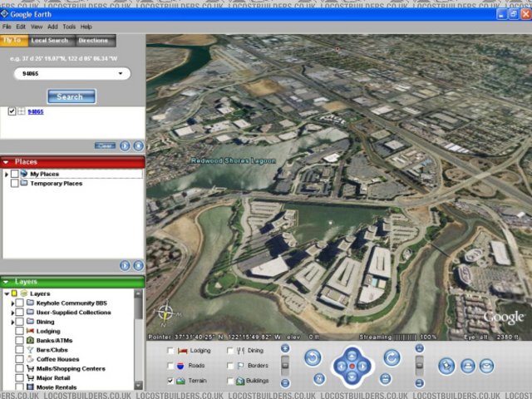Open the Edit menu
This screenshot has width=532, height=399.
point(21,27)
